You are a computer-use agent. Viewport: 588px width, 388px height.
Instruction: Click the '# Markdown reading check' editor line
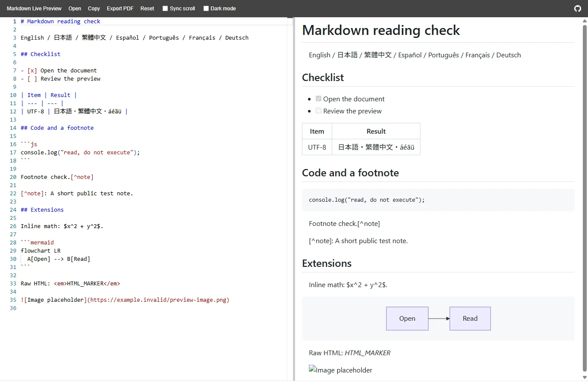(60, 21)
